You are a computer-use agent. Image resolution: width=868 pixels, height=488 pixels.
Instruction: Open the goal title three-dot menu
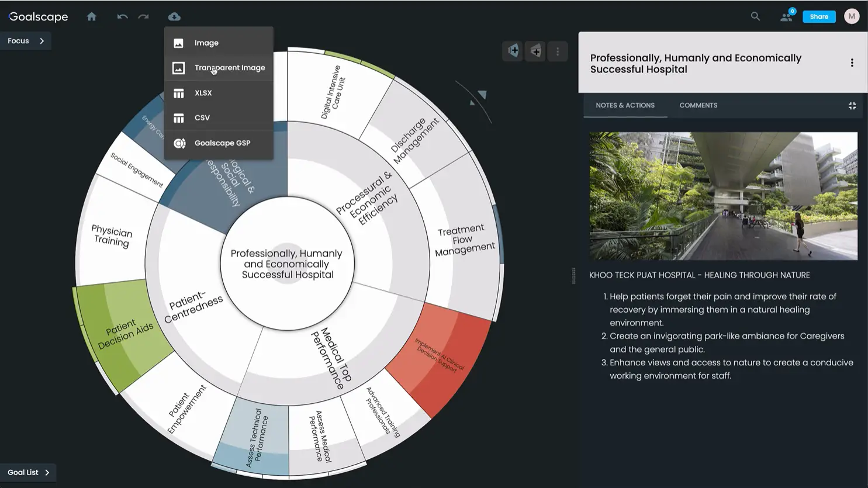point(852,63)
